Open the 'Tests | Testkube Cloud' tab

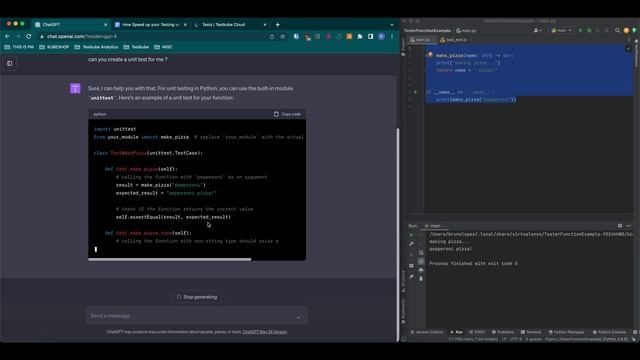(x=230, y=24)
